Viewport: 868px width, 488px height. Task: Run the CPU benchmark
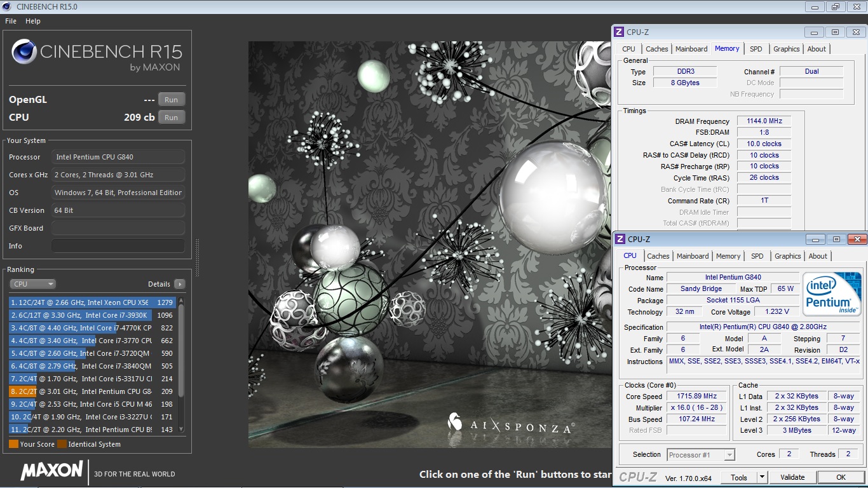[x=172, y=118]
